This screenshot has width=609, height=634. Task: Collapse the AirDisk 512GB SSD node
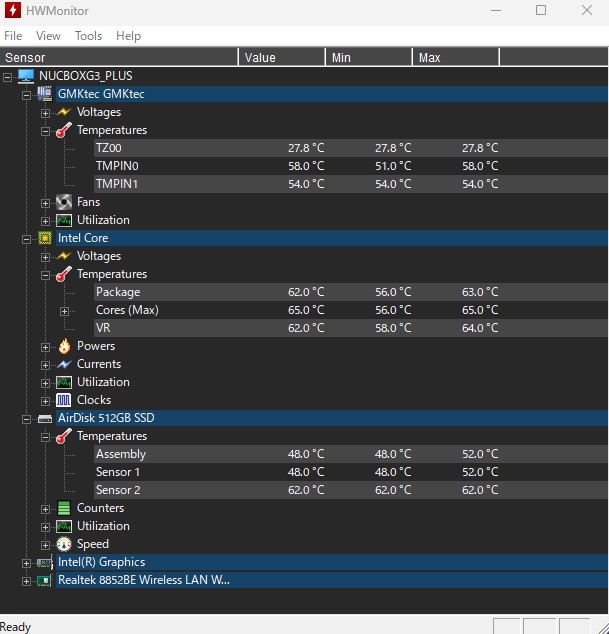(26, 419)
